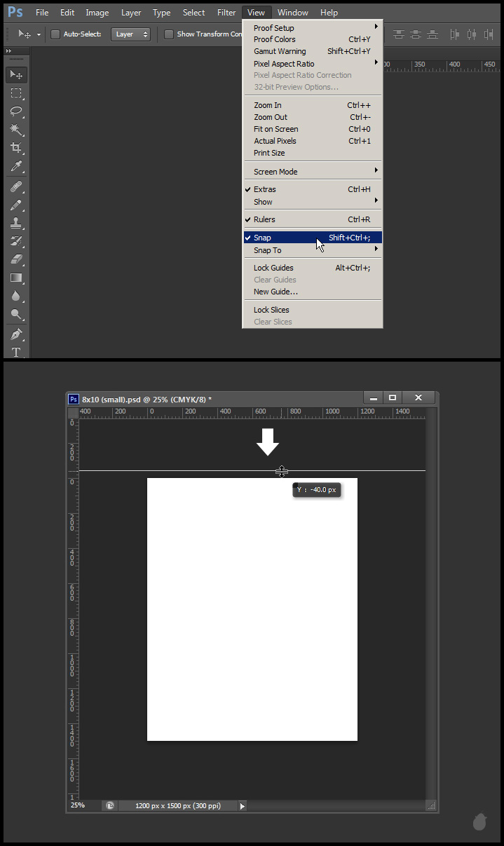Open the Auto-Select Layer dropdown

point(131,34)
